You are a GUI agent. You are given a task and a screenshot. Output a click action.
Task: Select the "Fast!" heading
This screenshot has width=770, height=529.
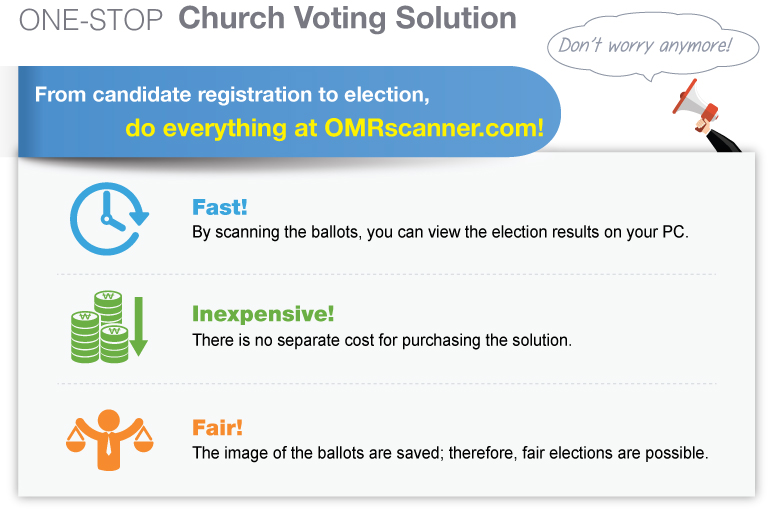click(x=220, y=208)
